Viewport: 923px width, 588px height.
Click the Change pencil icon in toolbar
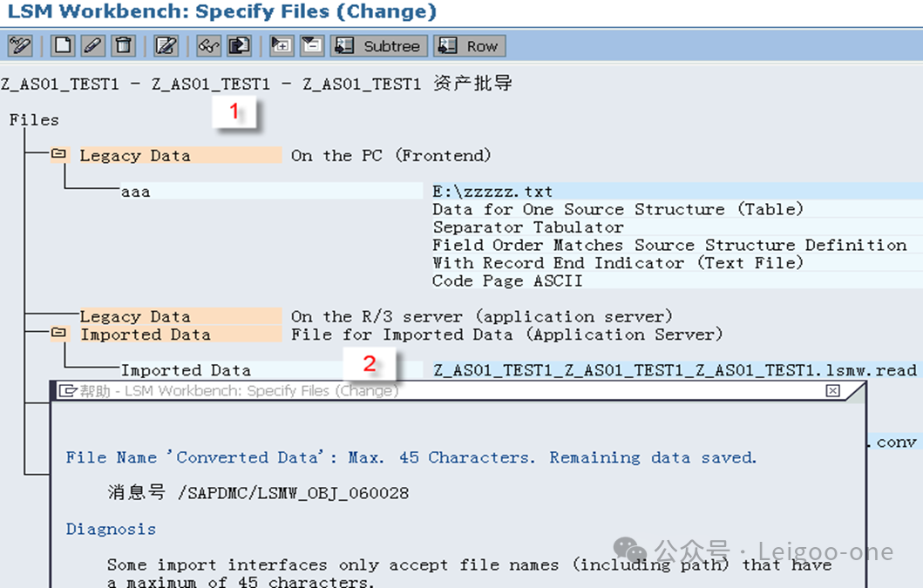(x=93, y=45)
